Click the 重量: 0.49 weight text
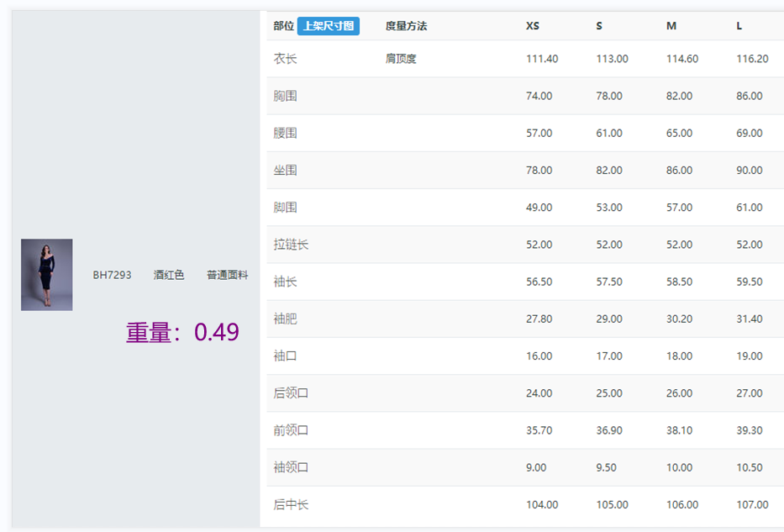Screen dimensions: 784x532 tap(182, 332)
